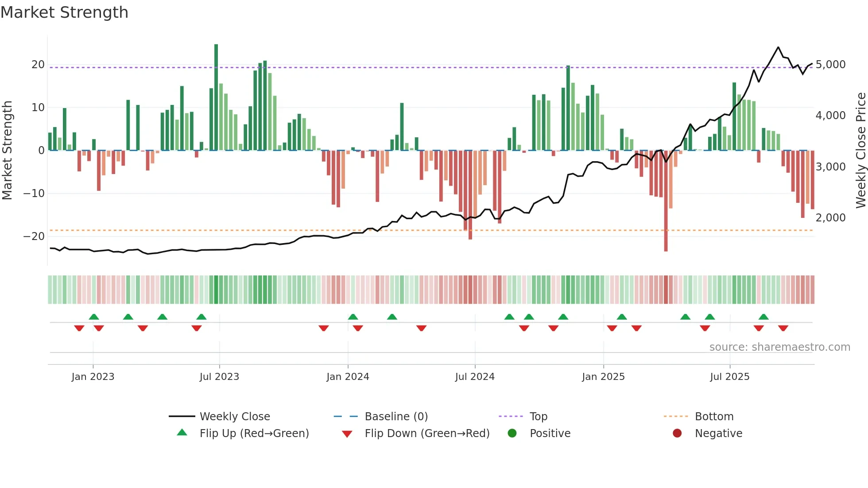Click the first green flip-up marker near Jan 2023
The image size is (868, 488).
pos(94,317)
